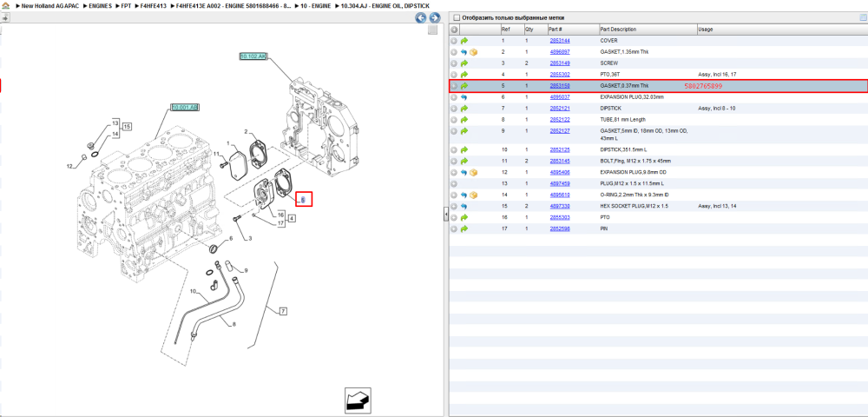Viewport: 868px width, 417px height.
Task: Toggle the circle selector on SCREW row
Action: click(454, 63)
